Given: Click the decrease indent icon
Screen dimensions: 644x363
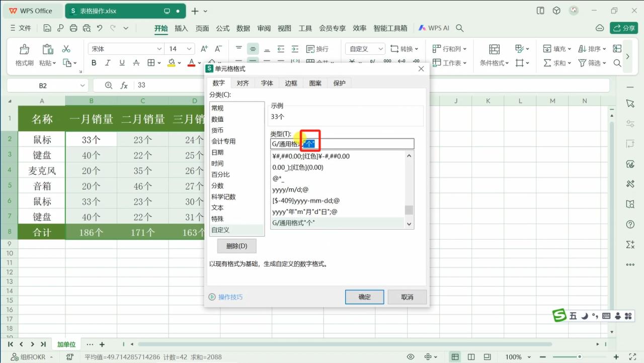Looking at the screenshot, I should (x=281, y=49).
